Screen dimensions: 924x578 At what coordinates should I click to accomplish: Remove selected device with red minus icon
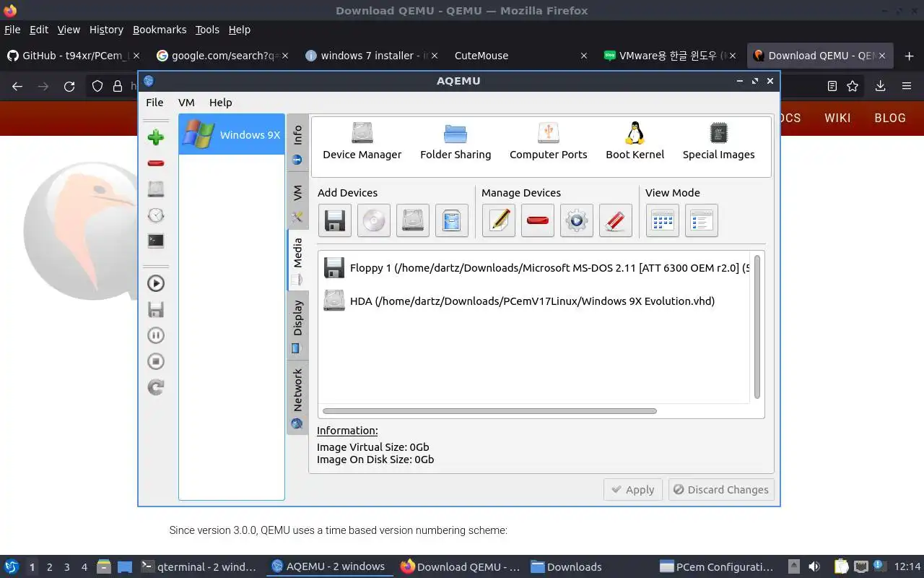(538, 220)
